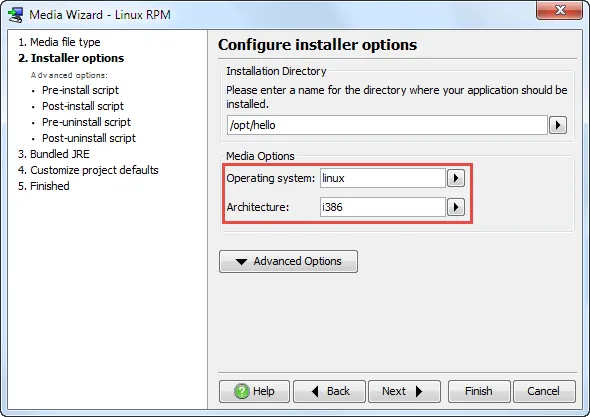
Task: Click into the /opt/hello installation directory field
Action: click(387, 125)
